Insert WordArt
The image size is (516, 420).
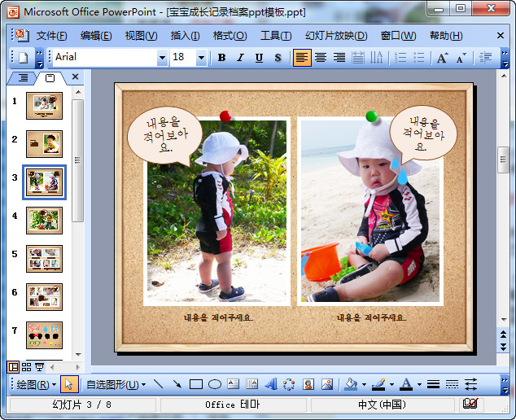(x=270, y=384)
